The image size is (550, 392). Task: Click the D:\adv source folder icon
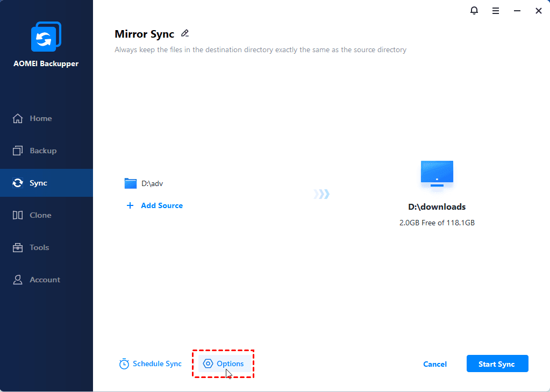coord(131,183)
